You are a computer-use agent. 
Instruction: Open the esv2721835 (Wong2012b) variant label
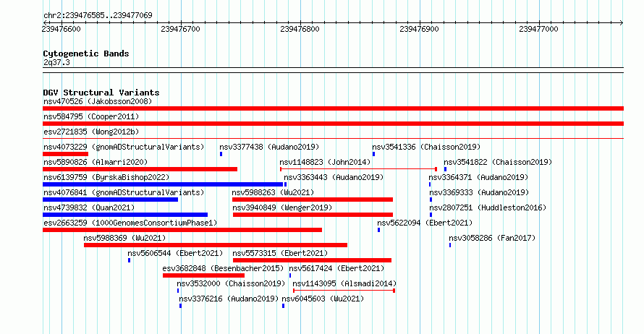91,132
